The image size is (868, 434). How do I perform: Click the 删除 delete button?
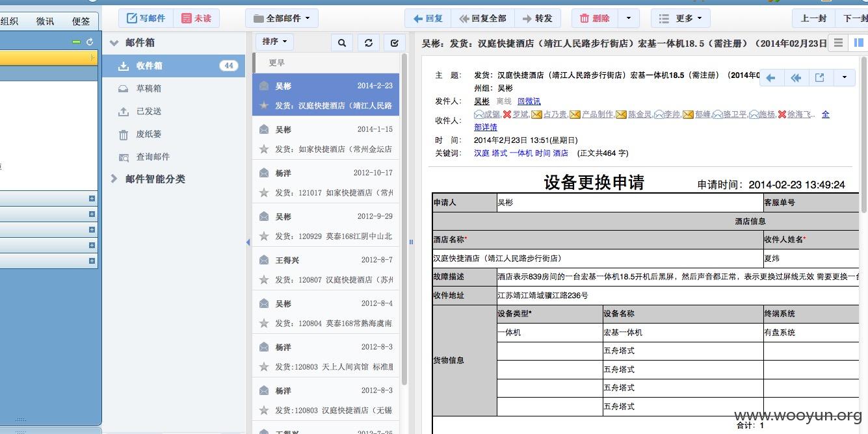[594, 18]
